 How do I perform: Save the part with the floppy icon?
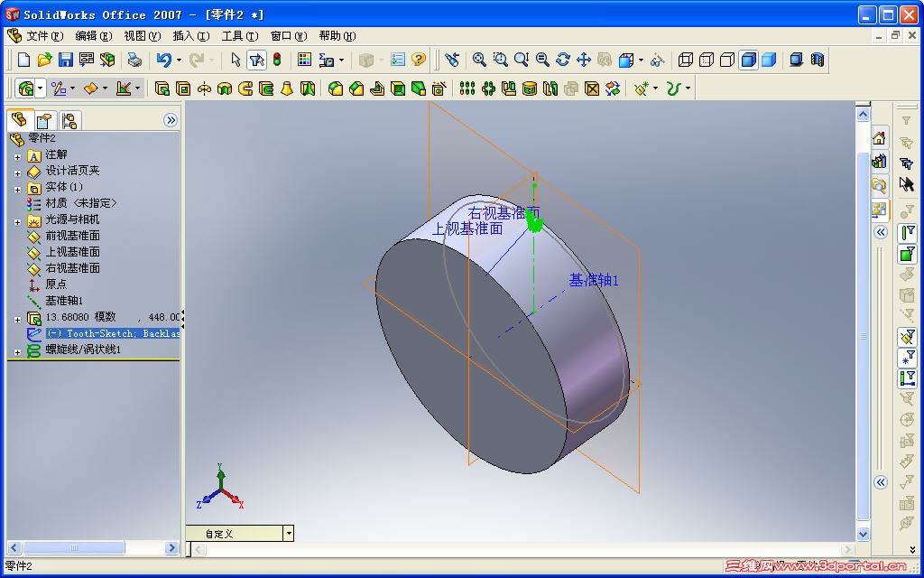click(x=65, y=60)
